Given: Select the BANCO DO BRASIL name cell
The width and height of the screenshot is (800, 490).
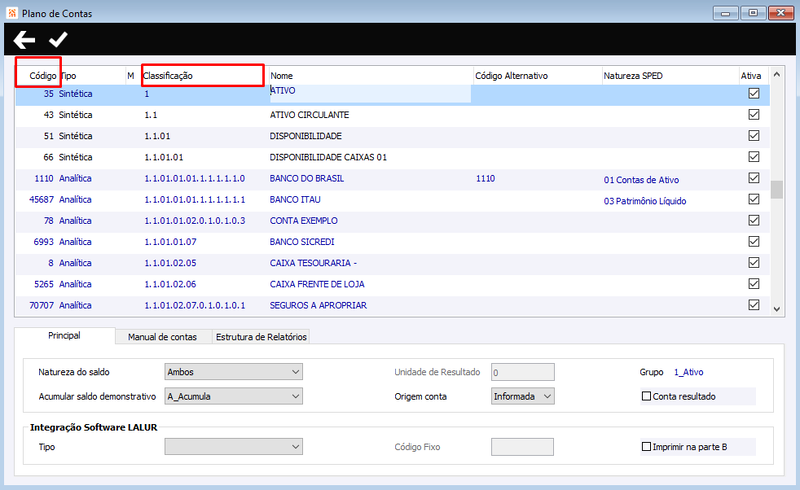Looking at the screenshot, I should [x=307, y=178].
